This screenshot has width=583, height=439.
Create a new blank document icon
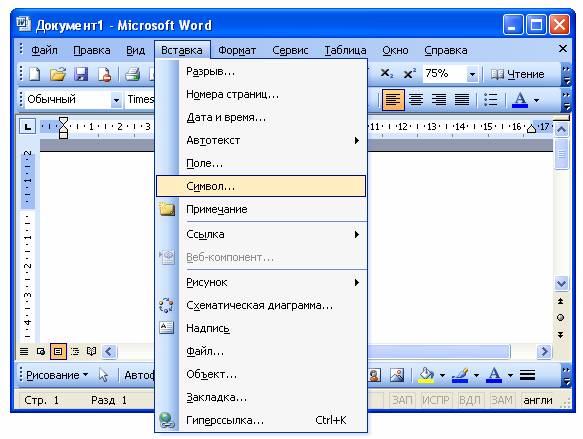(35, 74)
